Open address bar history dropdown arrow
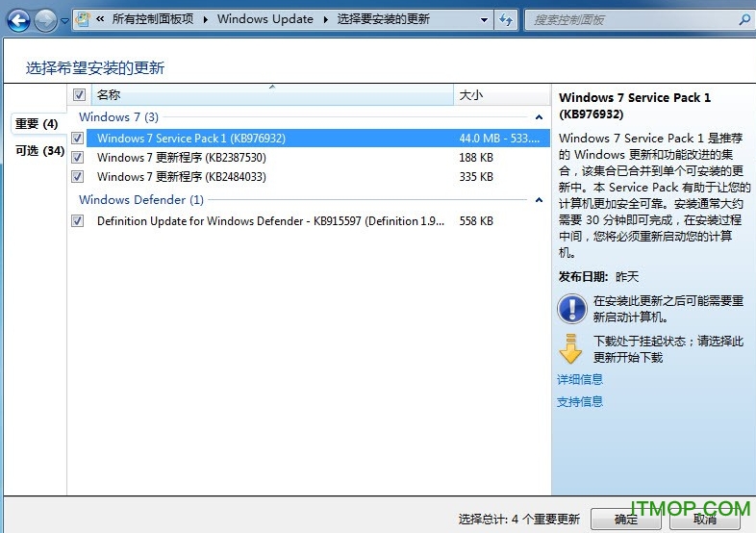 tap(484, 20)
